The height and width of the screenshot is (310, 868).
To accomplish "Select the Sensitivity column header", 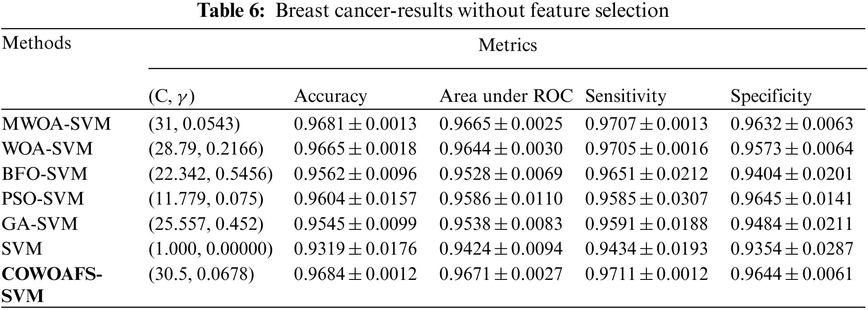I will tap(626, 97).
